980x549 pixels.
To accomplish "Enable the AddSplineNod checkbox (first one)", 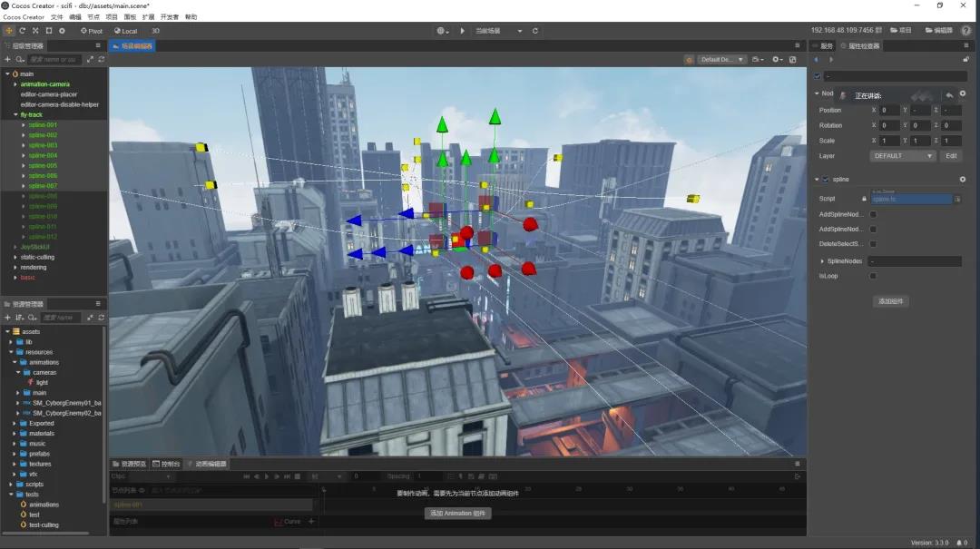I will pos(873,215).
